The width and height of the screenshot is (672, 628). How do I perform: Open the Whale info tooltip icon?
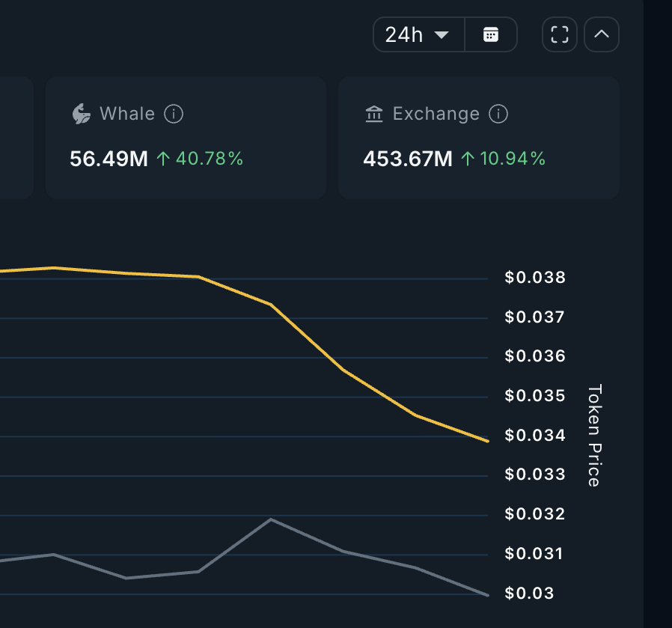173,114
